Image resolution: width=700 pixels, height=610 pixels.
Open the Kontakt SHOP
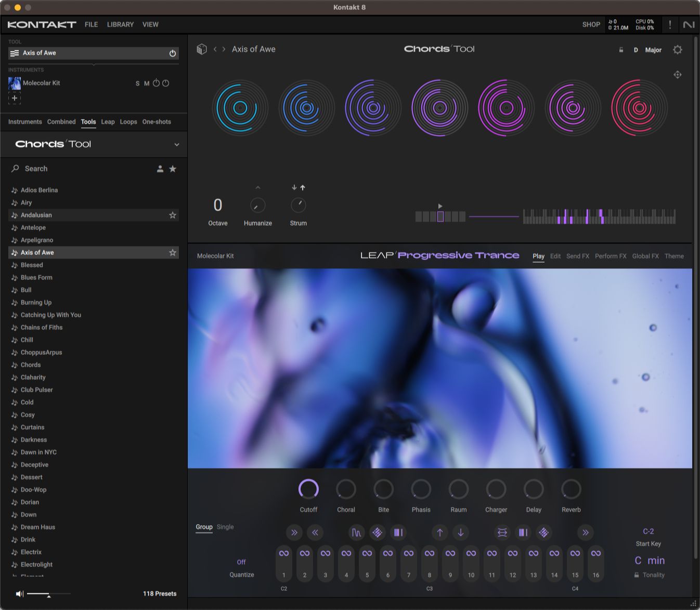pos(591,24)
